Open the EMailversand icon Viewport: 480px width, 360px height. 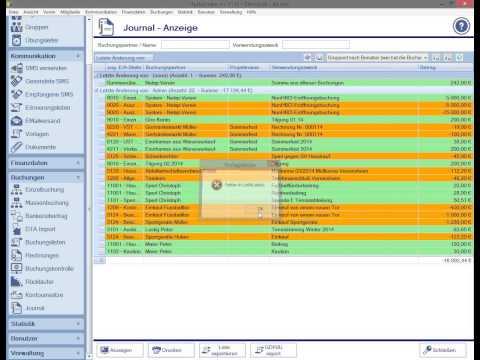click(x=17, y=121)
